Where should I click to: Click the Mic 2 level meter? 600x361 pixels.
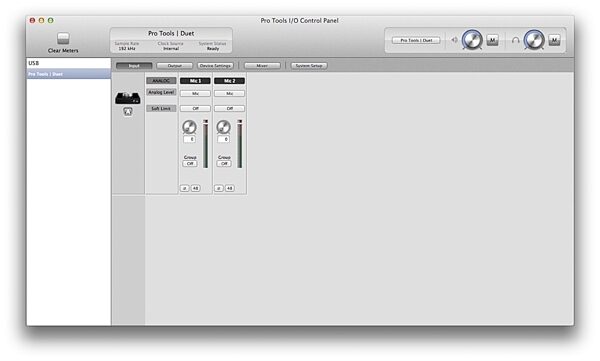240,144
